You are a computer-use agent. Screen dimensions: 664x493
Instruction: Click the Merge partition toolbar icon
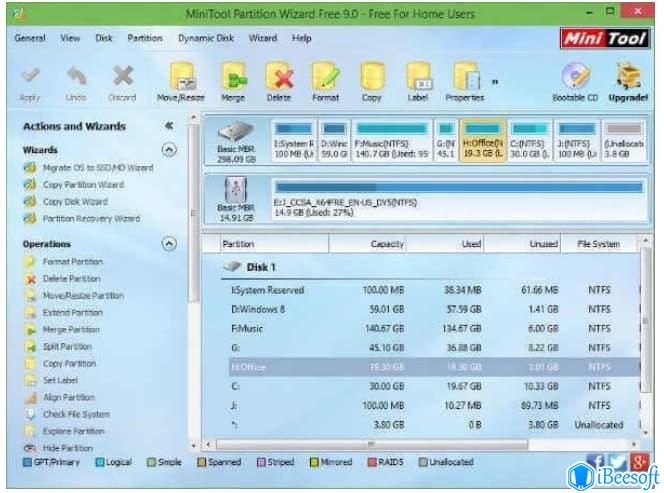(233, 77)
